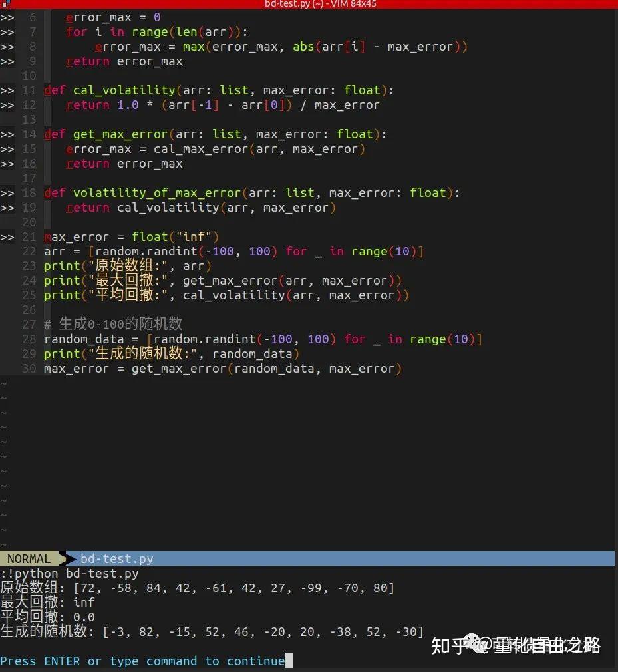The width and height of the screenshot is (618, 672).
Task: Click print statement with 最大回撤 on line 24
Action: pyautogui.click(x=223, y=281)
